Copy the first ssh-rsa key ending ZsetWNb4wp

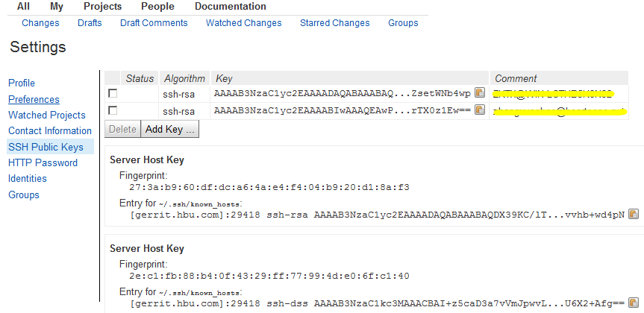click(480, 92)
